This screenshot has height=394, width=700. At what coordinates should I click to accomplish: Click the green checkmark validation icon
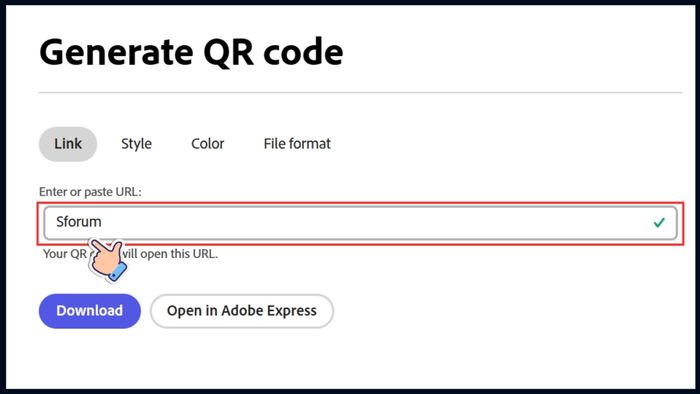point(659,222)
